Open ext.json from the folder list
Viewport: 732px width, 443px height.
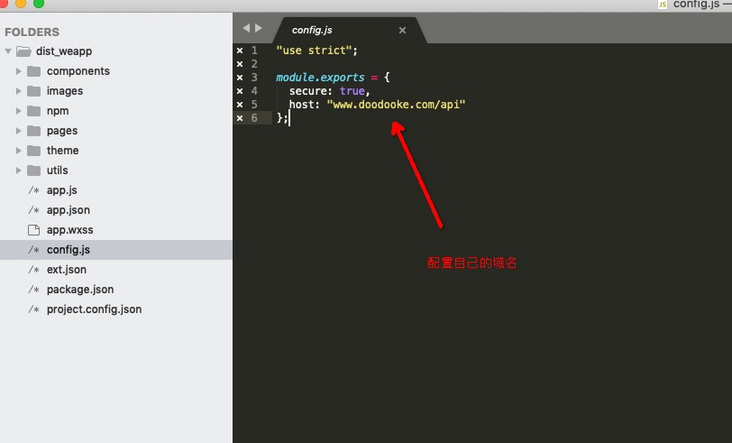coord(66,269)
